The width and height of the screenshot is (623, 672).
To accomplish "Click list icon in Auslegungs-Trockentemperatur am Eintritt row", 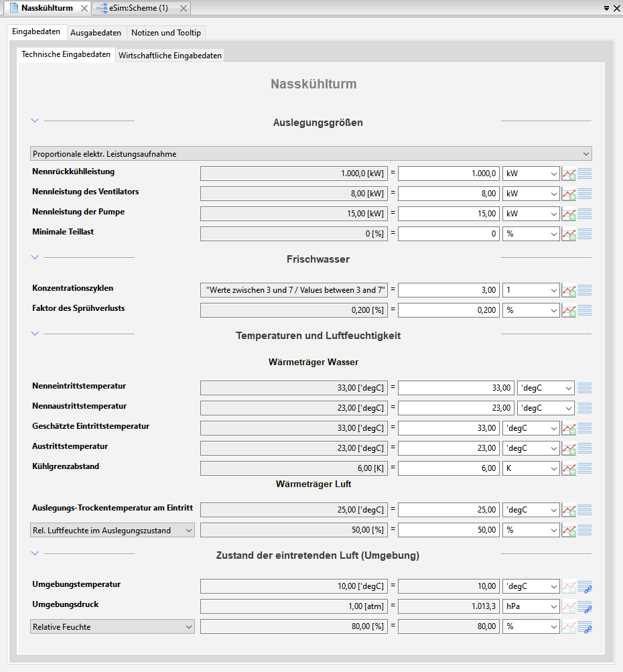I will click(x=585, y=511).
